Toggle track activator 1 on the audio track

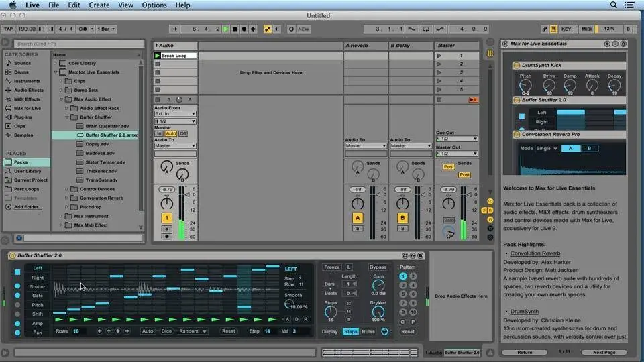pos(167,218)
